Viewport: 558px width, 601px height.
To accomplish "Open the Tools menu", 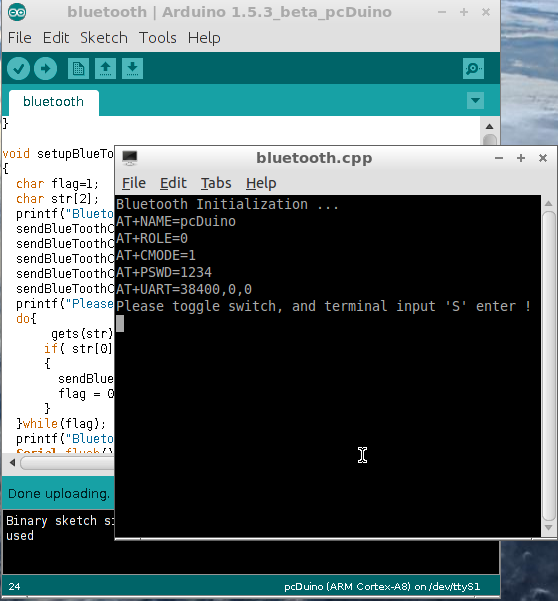I will 158,38.
